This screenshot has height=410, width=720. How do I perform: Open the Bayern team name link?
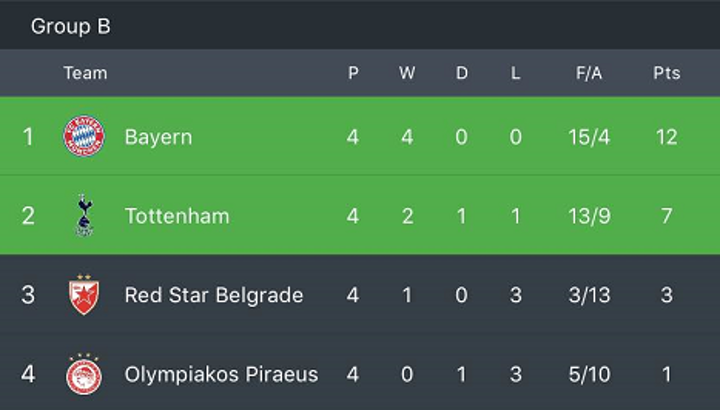click(x=158, y=137)
